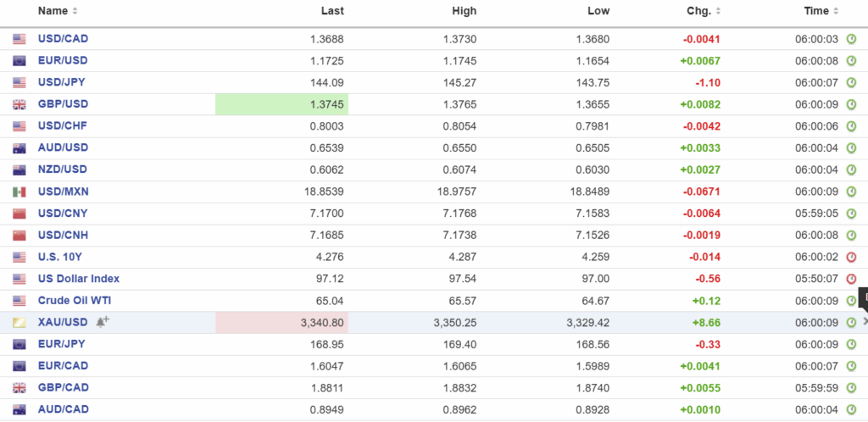The width and height of the screenshot is (868, 422).
Task: Click the US flag icon beside USD/CAD
Action: click(x=19, y=39)
